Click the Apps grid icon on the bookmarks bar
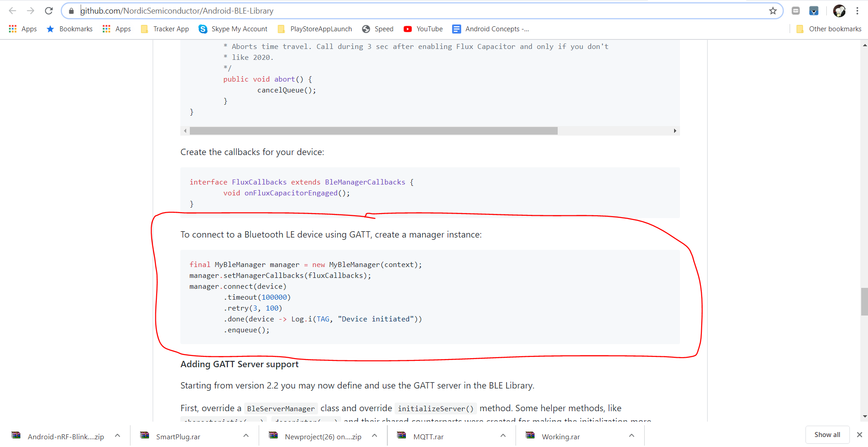This screenshot has width=868, height=447. [x=12, y=29]
